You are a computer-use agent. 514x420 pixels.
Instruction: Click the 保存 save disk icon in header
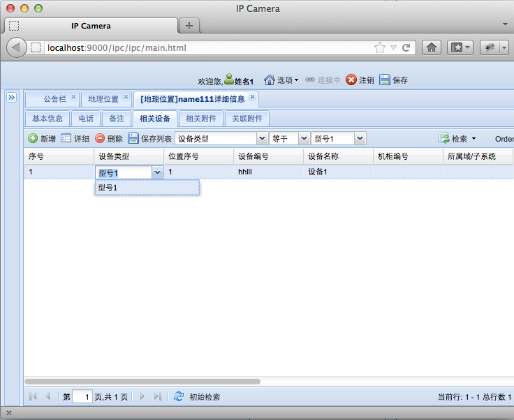click(x=385, y=80)
